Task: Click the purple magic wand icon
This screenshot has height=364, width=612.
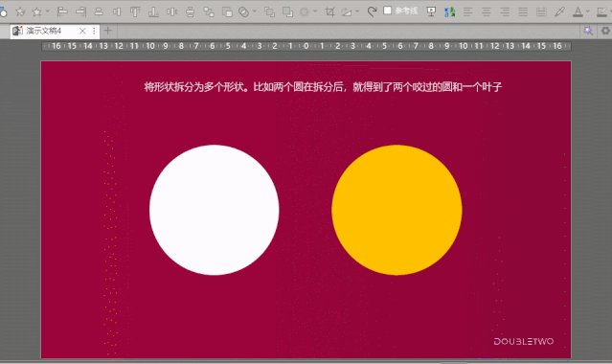Action: click(x=588, y=31)
